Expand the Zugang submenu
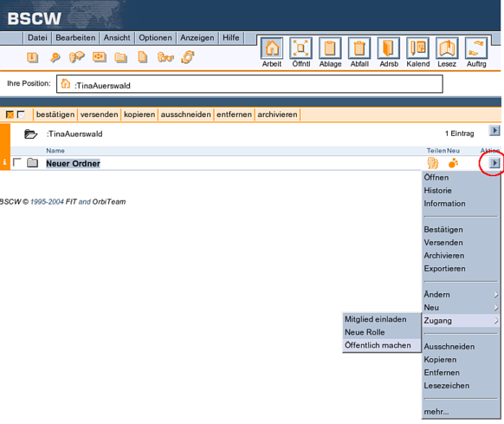This screenshot has width=504, height=424. click(461, 320)
